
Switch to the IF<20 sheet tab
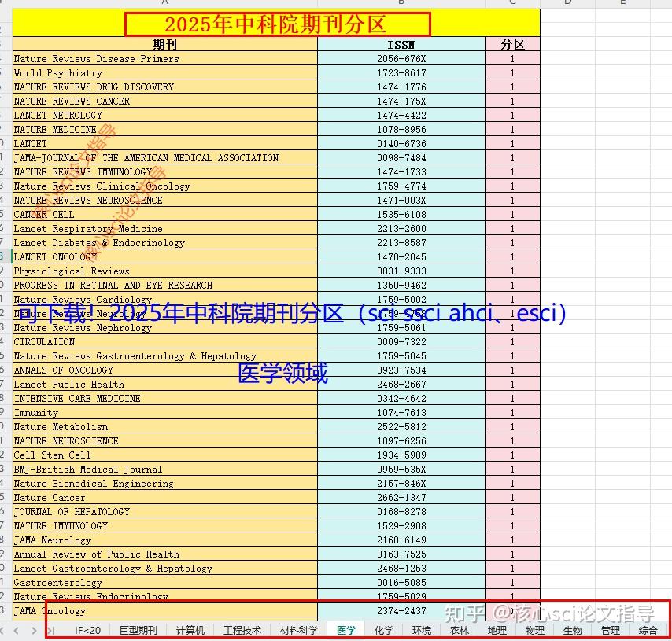click(87, 630)
